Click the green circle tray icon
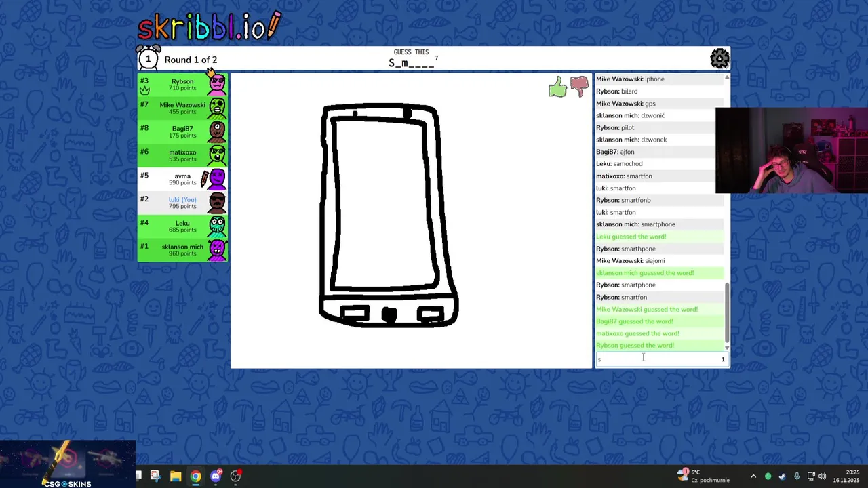 768,476
